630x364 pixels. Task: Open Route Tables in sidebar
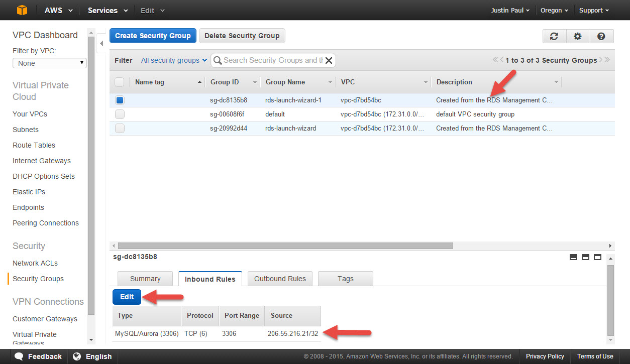(x=34, y=145)
